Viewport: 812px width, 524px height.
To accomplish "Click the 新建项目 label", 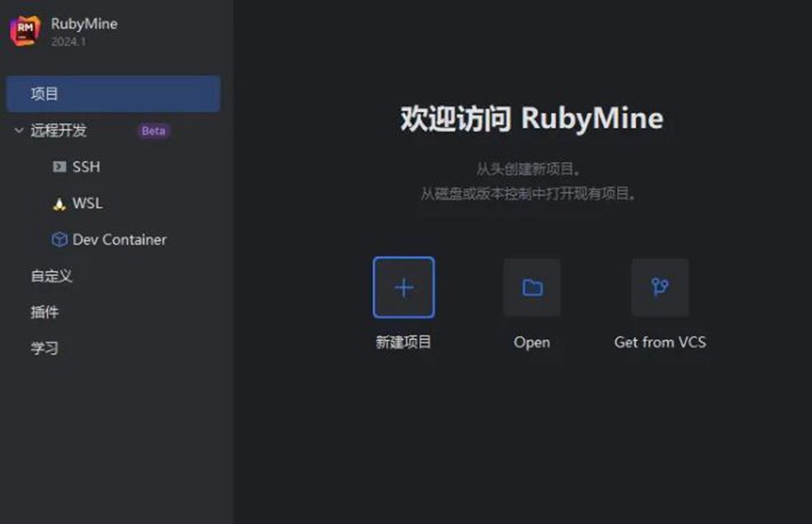I will 403,342.
